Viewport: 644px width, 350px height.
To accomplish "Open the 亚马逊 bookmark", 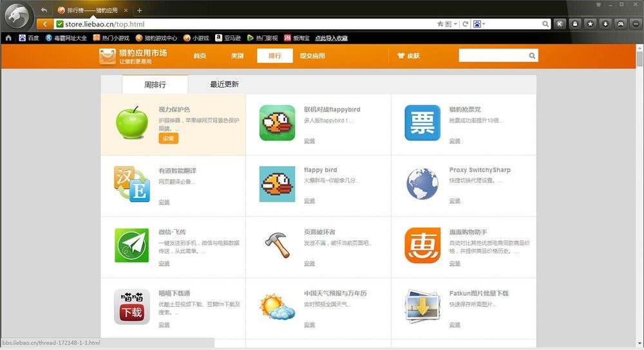I will point(228,38).
